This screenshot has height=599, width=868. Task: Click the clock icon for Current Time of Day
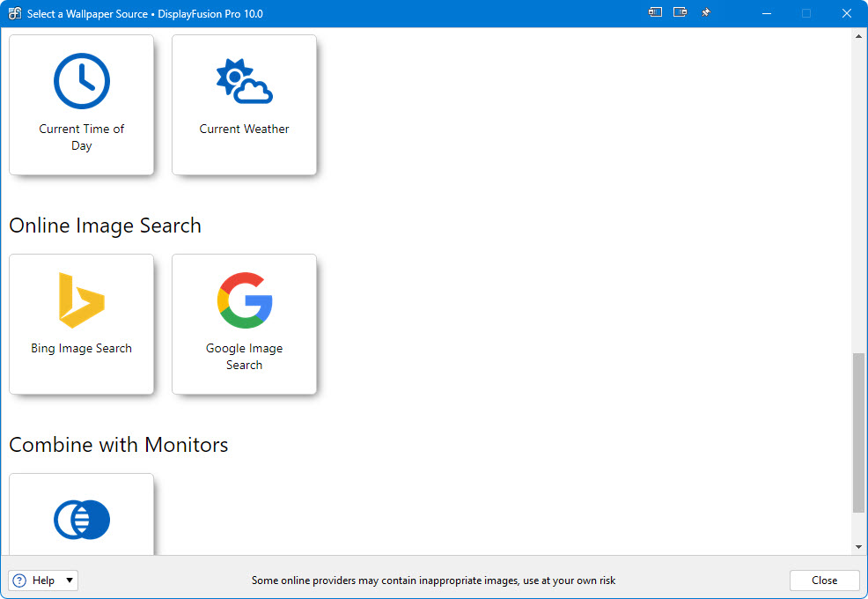click(x=81, y=81)
